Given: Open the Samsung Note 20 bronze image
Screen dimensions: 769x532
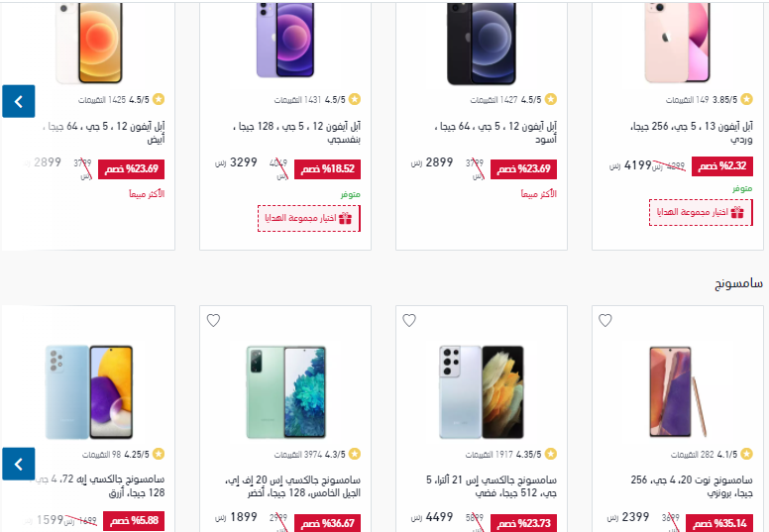Looking at the screenshot, I should coord(677,391).
